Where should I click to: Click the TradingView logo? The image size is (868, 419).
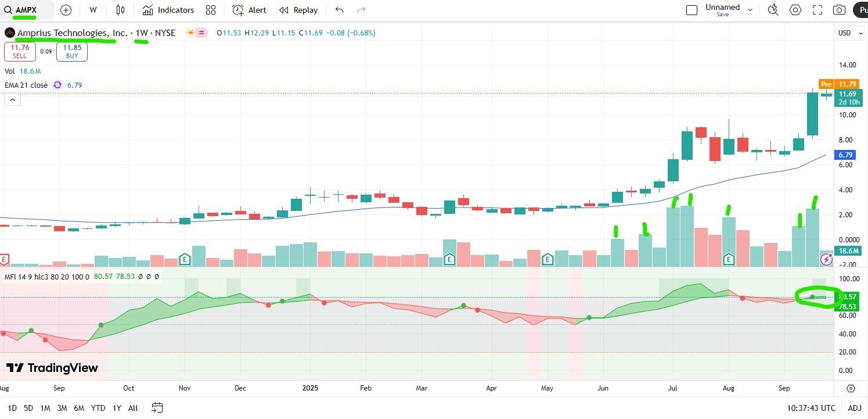52,368
